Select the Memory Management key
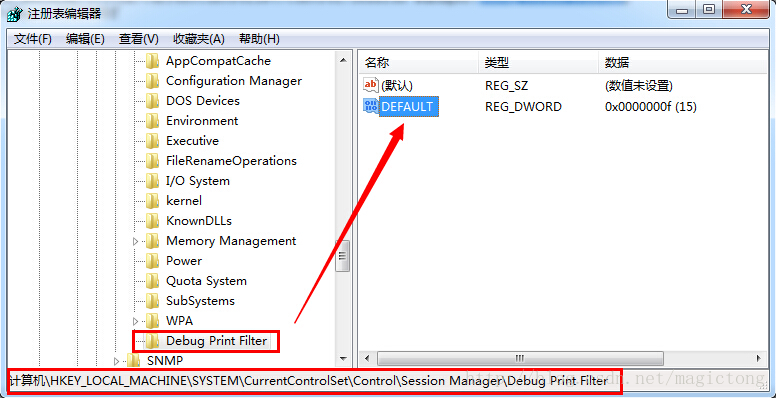Image resolution: width=776 pixels, height=398 pixels. (231, 241)
